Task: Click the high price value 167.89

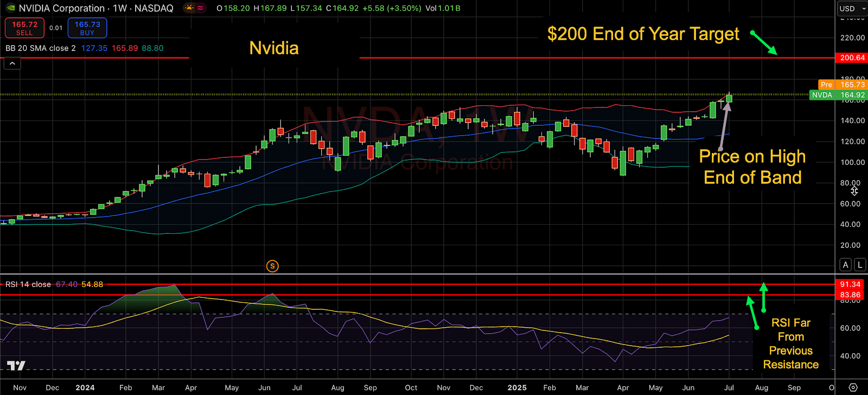Action: pyautogui.click(x=273, y=8)
